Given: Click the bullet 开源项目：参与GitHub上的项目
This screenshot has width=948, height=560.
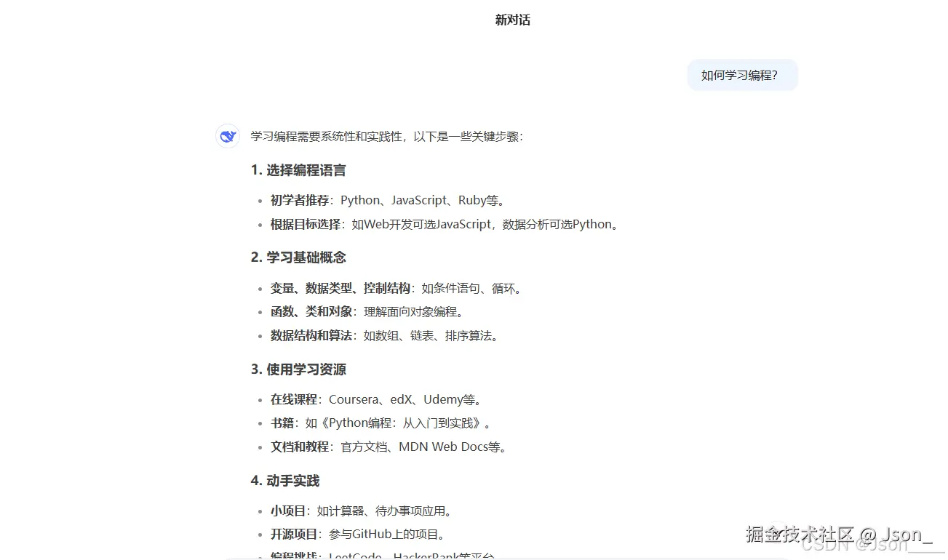Looking at the screenshot, I should (358, 534).
